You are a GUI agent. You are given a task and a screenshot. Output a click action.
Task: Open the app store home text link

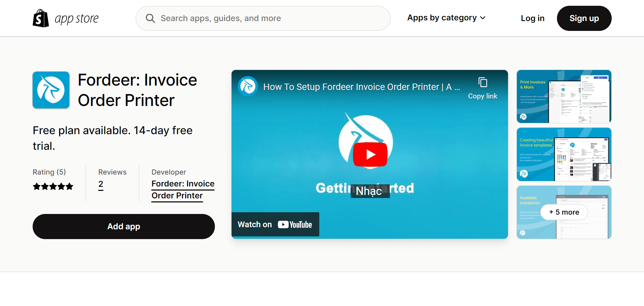(77, 19)
